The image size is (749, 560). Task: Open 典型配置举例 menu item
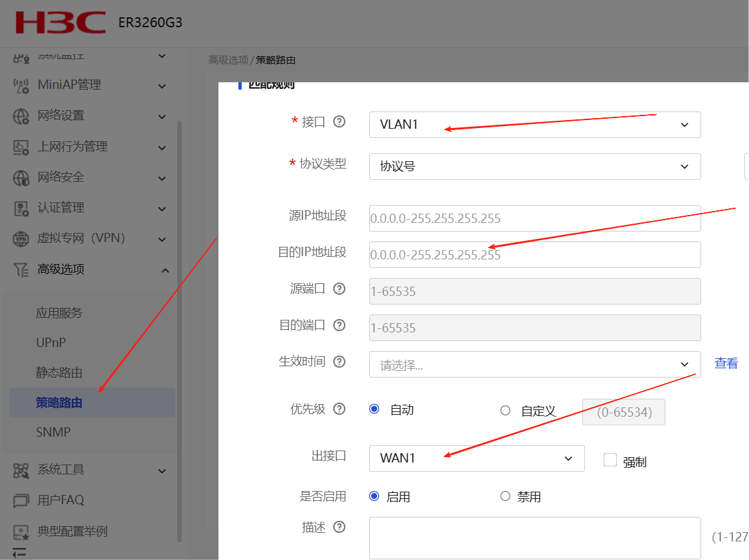point(72,531)
